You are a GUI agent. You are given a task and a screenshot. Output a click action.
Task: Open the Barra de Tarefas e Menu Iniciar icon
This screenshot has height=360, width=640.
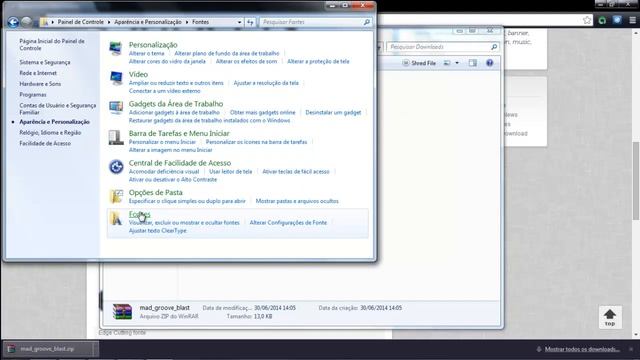[x=116, y=137]
